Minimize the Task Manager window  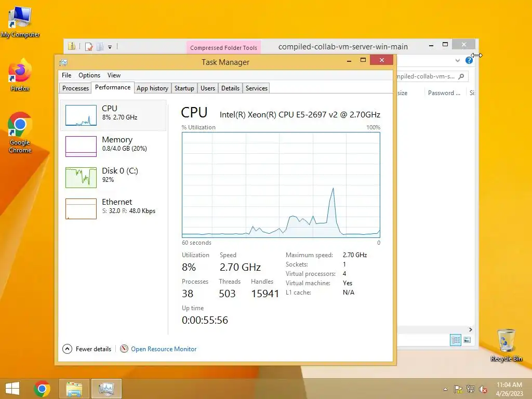349,60
